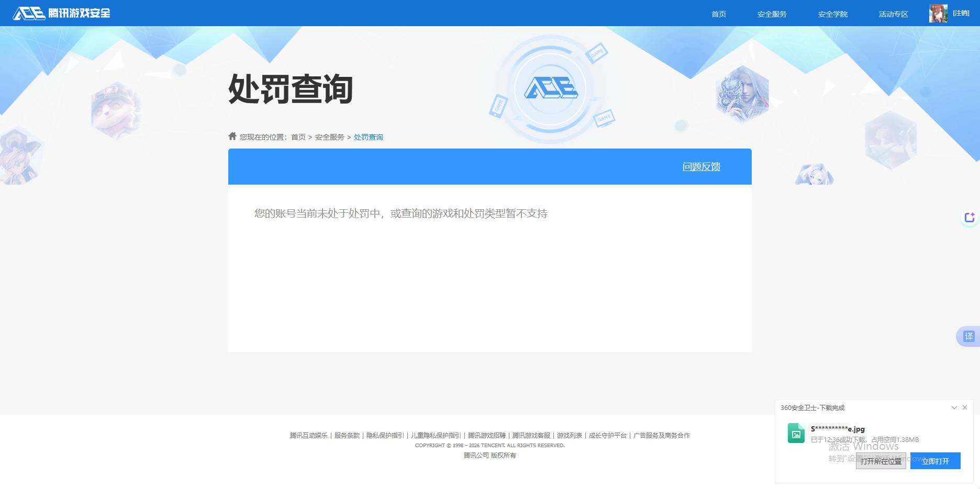Open 腾讯游戏客服 in the footer

point(530,435)
